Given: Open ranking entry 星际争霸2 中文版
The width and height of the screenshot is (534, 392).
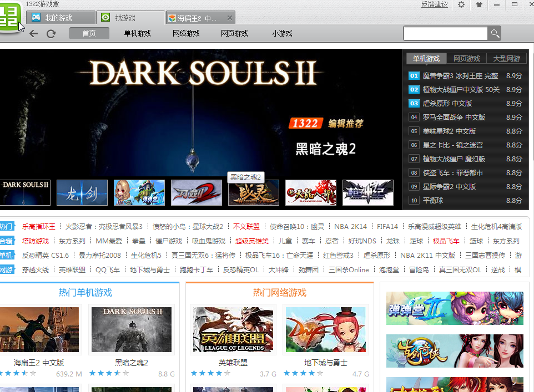Looking at the screenshot, I should click(x=465, y=187).
